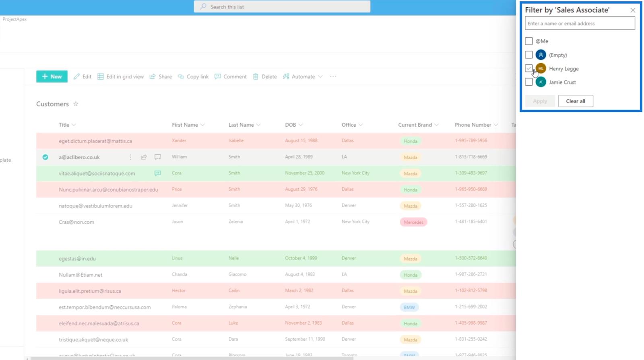The image size is (644, 360).
Task: Click the Comment toolbar icon
Action: click(x=218, y=76)
